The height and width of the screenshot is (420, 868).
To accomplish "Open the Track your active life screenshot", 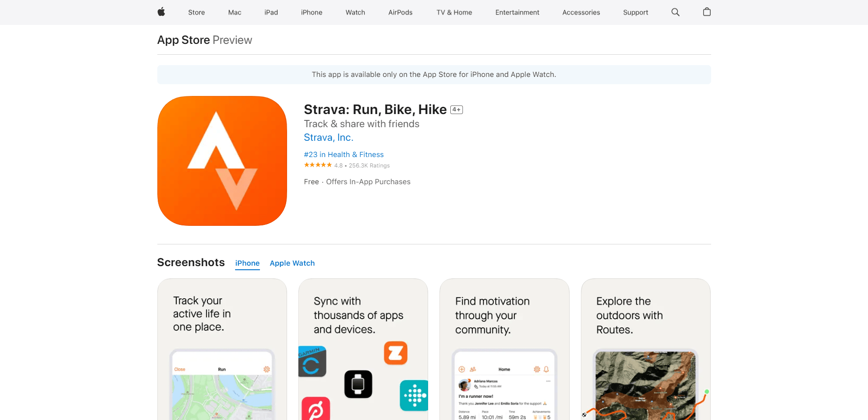I will pyautogui.click(x=222, y=349).
